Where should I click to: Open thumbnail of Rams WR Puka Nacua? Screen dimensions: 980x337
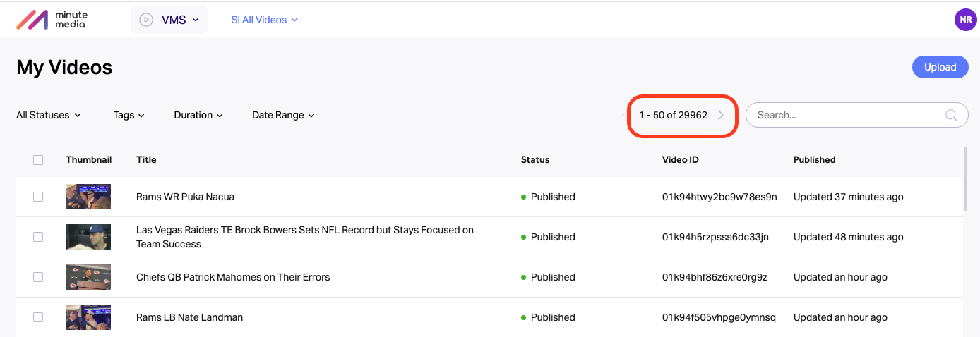coord(88,197)
